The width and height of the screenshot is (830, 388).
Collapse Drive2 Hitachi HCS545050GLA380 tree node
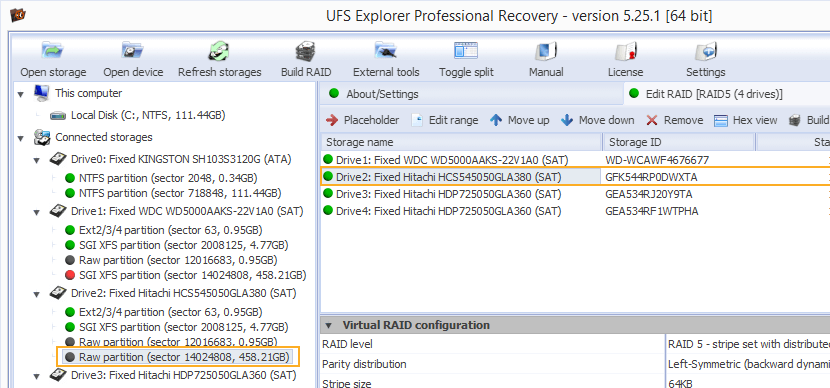tap(37, 294)
